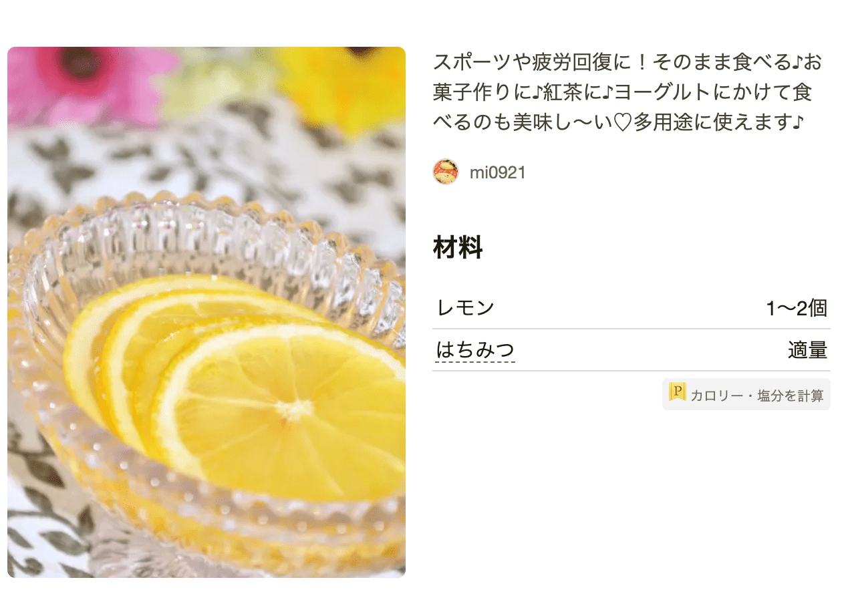Viewport: 842px width, 616px height.
Task: Click mi0921's circular profile avatar icon
Action: [446, 172]
